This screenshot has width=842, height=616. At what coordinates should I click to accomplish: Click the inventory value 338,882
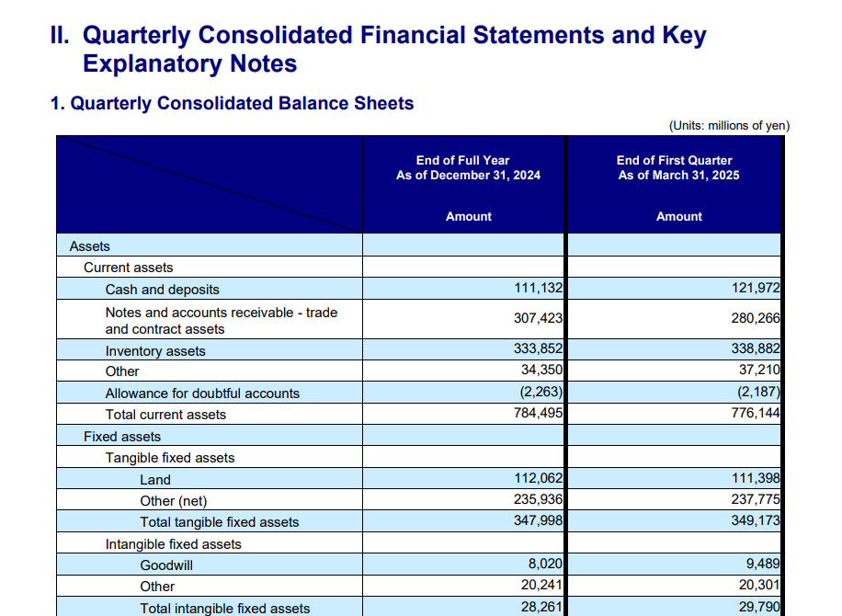tap(755, 348)
